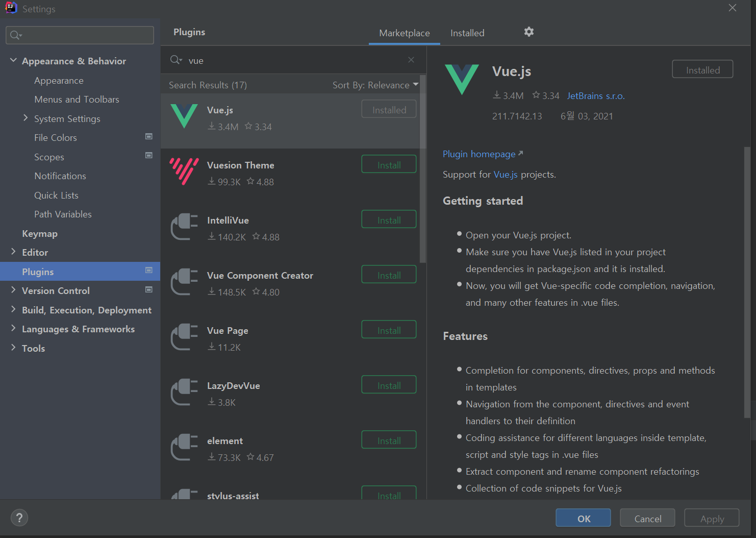Select Scopes settings page

point(49,157)
